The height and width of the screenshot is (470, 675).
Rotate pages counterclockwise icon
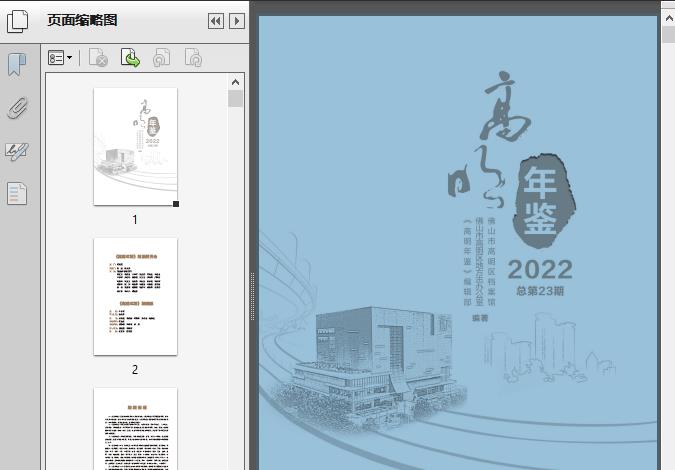(162, 58)
